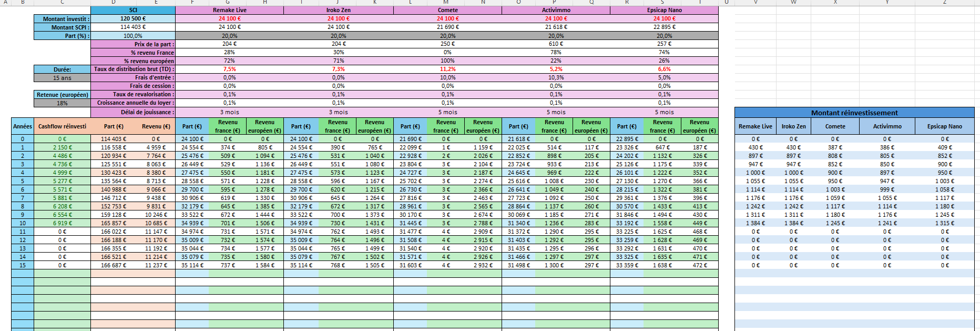Select the 'Retenue (européen)' label cell

click(x=62, y=95)
